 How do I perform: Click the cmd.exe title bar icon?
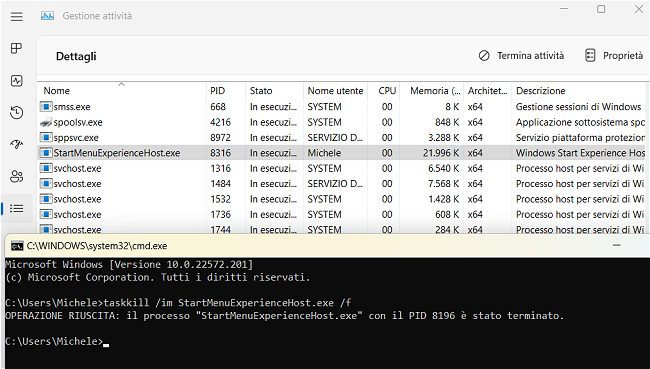pyautogui.click(x=17, y=246)
